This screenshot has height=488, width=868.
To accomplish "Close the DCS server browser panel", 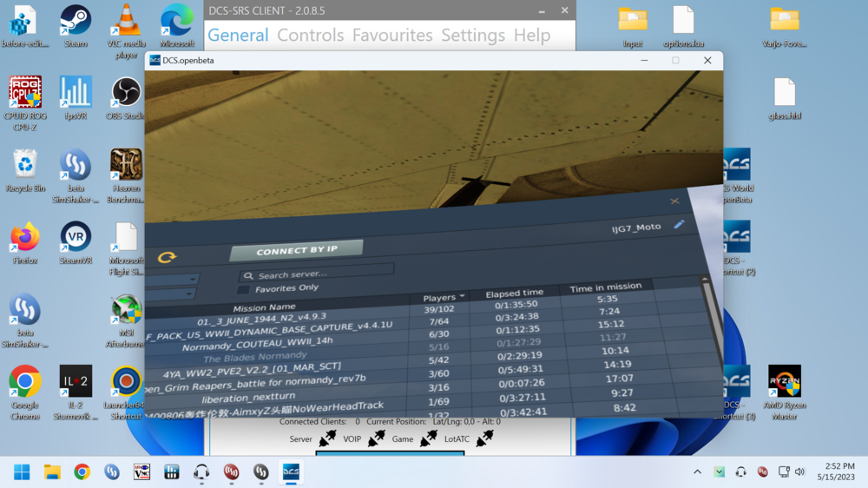I will click(x=674, y=201).
